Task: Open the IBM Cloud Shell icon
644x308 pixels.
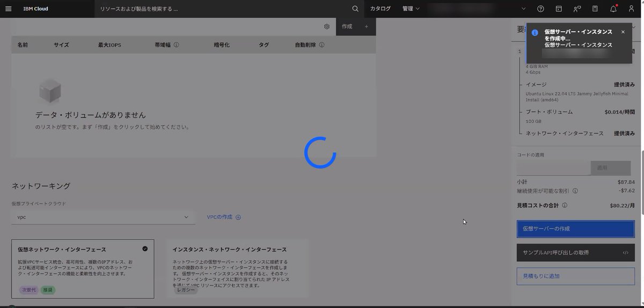Action: [x=559, y=9]
